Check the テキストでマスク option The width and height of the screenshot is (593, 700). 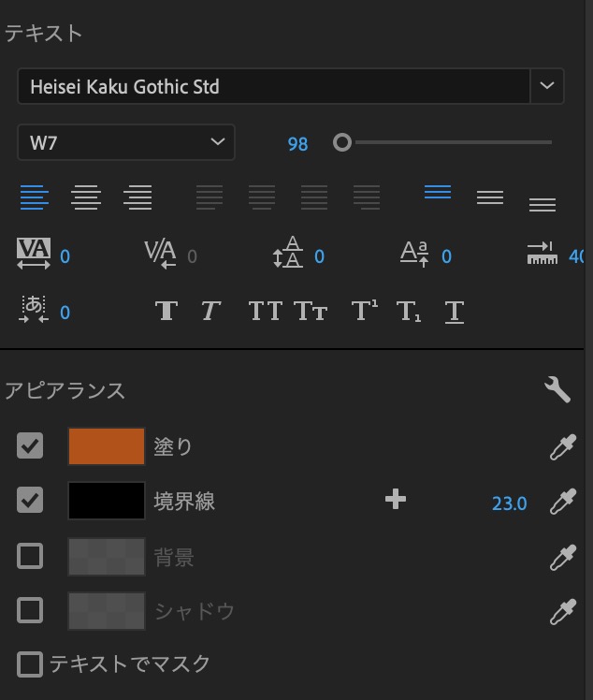tap(30, 664)
